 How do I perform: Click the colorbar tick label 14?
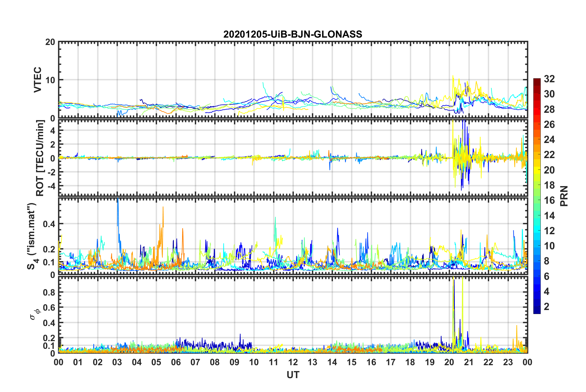pyautogui.click(x=549, y=216)
